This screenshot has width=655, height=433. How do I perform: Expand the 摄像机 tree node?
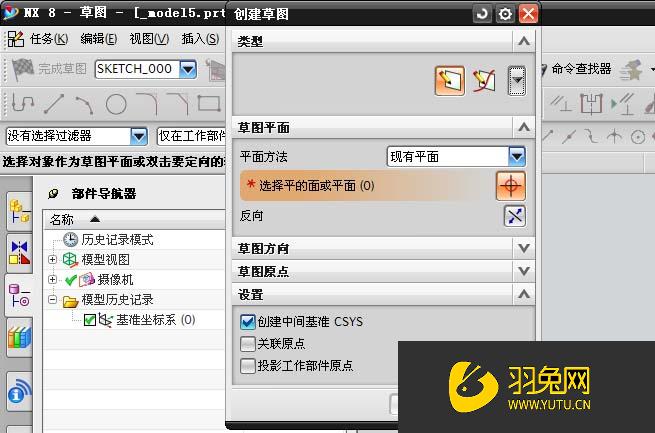52,279
